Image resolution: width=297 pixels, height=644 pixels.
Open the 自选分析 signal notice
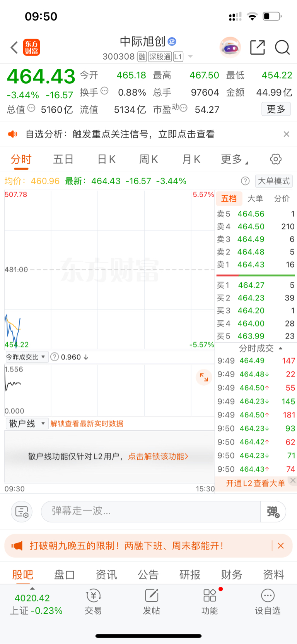point(120,134)
